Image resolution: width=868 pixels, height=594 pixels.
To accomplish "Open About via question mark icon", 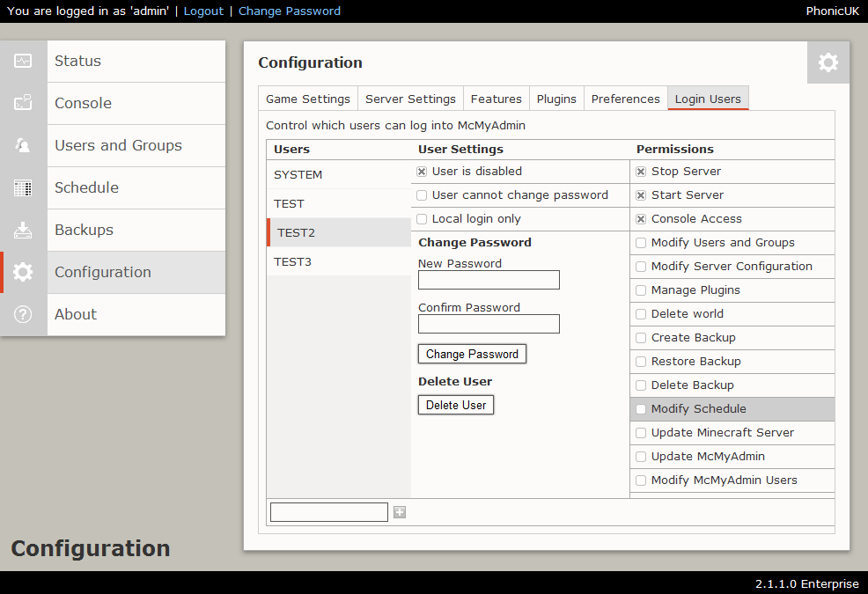I will tap(23, 314).
